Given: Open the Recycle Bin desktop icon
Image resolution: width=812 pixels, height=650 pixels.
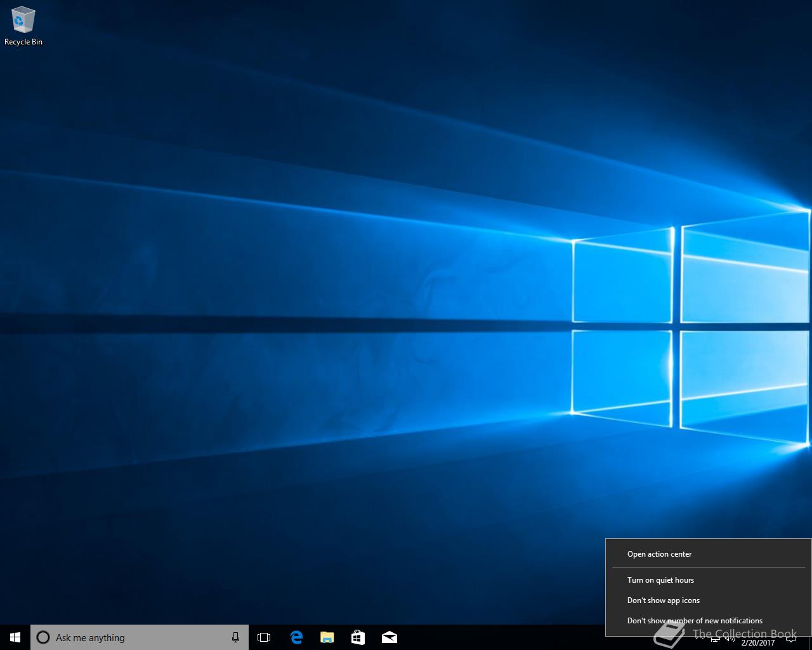Looking at the screenshot, I should tap(23, 27).
